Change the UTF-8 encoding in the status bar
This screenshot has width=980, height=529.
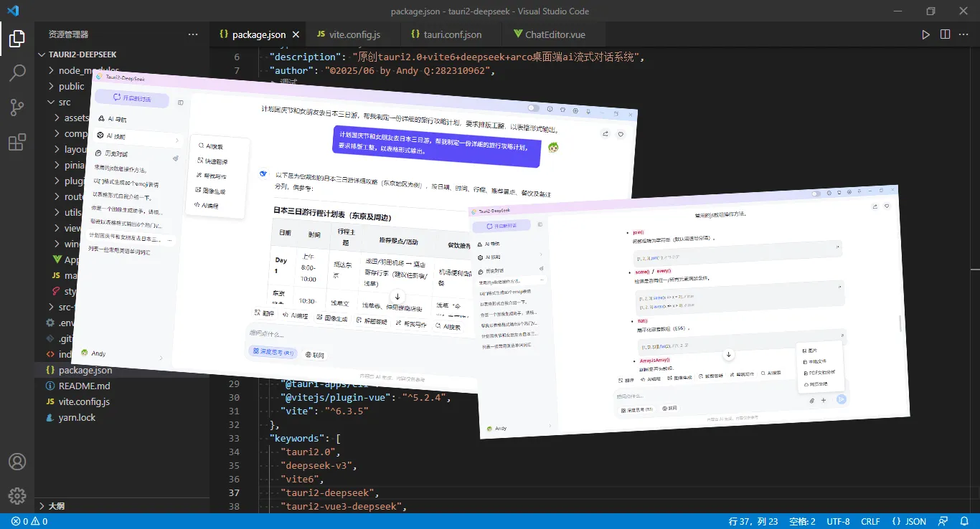click(838, 521)
